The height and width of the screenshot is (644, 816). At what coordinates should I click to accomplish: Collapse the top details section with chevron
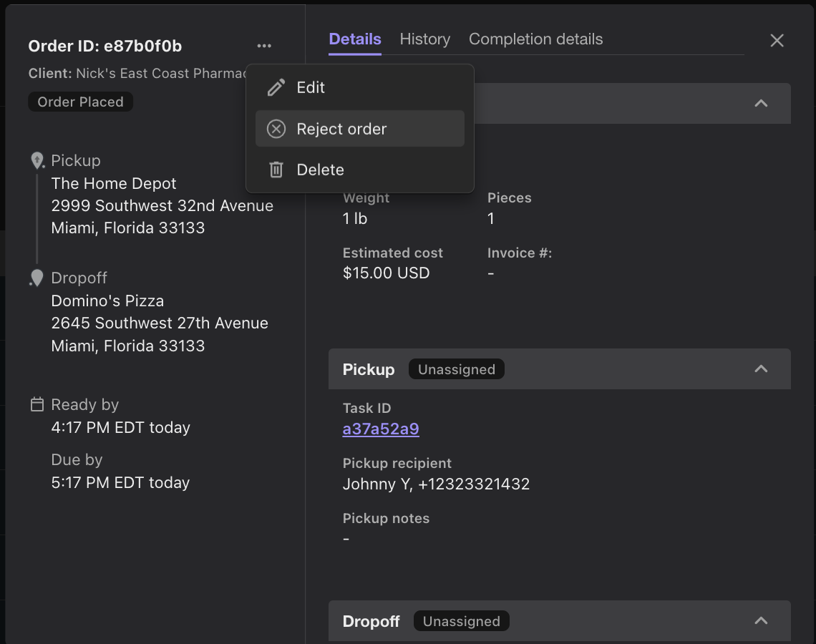(x=760, y=103)
